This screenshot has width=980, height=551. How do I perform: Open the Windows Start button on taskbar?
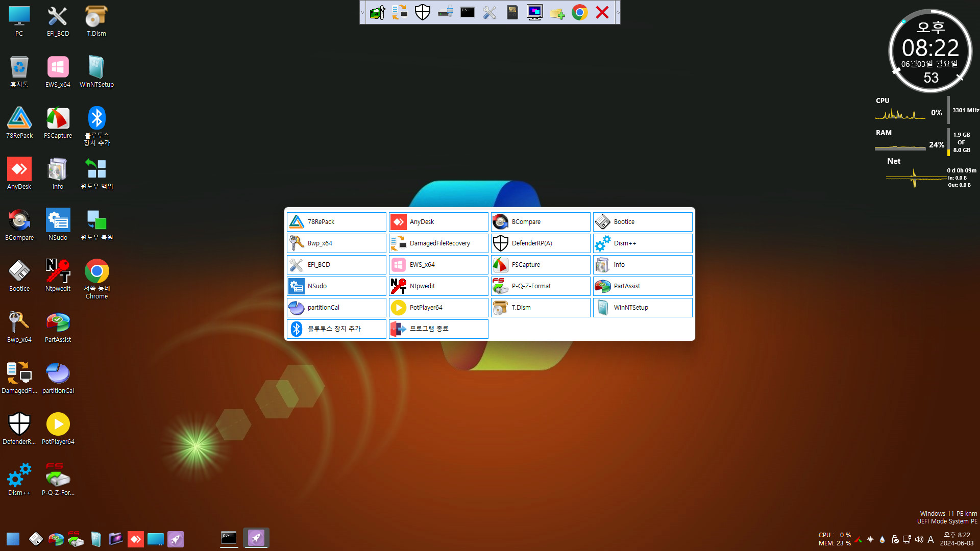coord(13,539)
